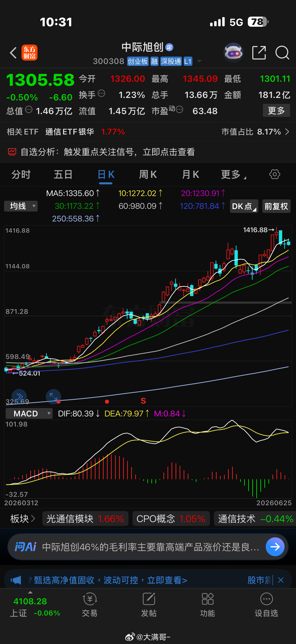Tap the 融 margin tag
This screenshot has height=644, width=296.
[154, 61]
